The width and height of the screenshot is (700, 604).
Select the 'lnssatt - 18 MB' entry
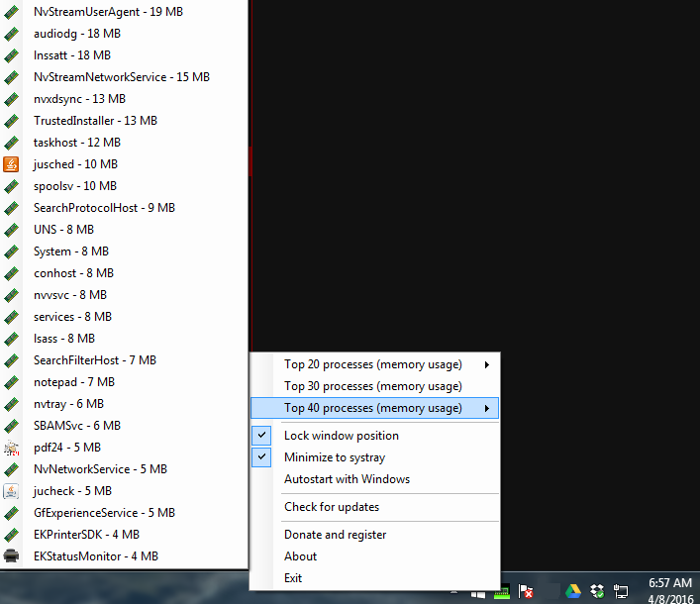[x=124, y=55]
